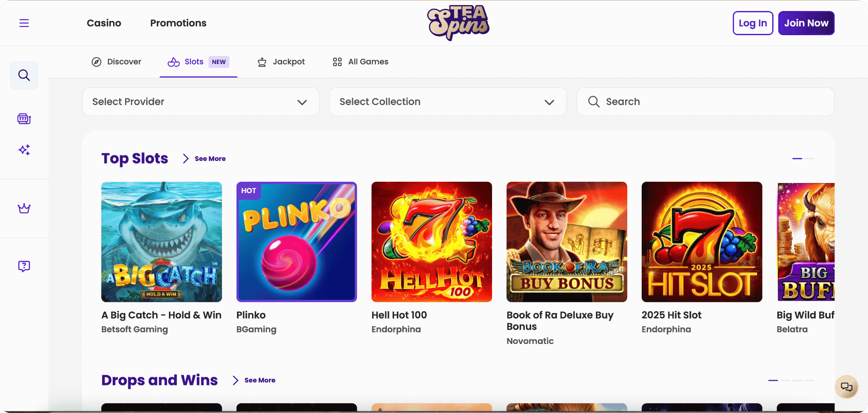Switch to the Jackpot tab
Image resolution: width=868 pixels, height=413 pixels.
281,62
